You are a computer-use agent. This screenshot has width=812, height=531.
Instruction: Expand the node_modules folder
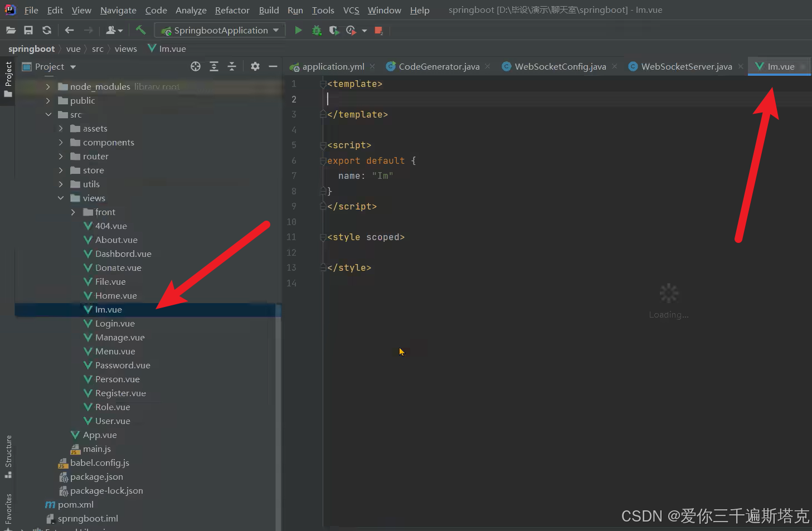[x=48, y=86]
